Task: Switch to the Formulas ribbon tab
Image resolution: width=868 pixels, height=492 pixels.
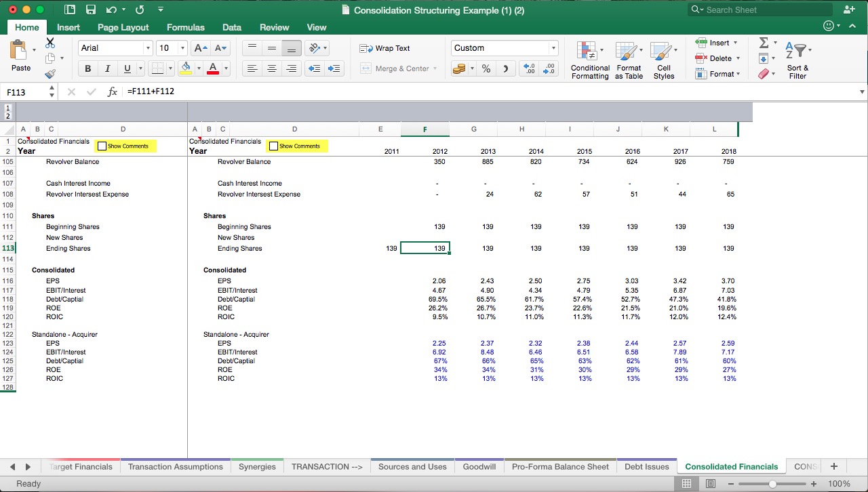Action: coord(185,28)
